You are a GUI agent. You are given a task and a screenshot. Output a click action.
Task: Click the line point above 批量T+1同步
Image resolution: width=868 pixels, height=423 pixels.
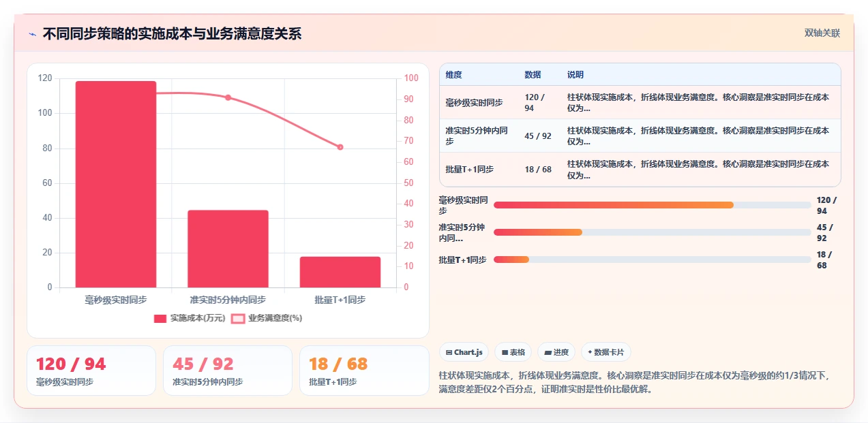(x=340, y=147)
